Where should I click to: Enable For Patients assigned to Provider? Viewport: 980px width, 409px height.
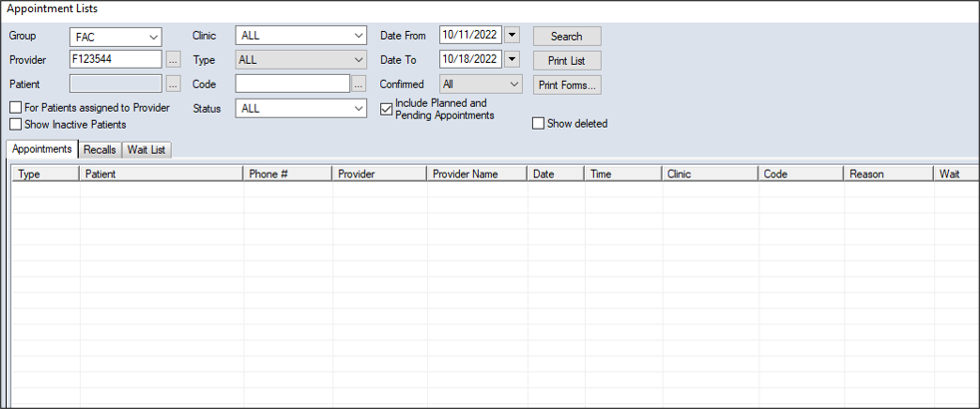(x=16, y=108)
